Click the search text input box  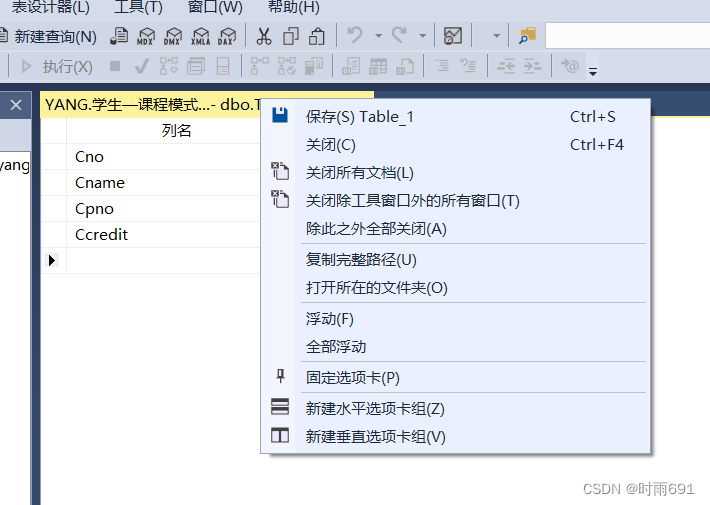pos(628,35)
